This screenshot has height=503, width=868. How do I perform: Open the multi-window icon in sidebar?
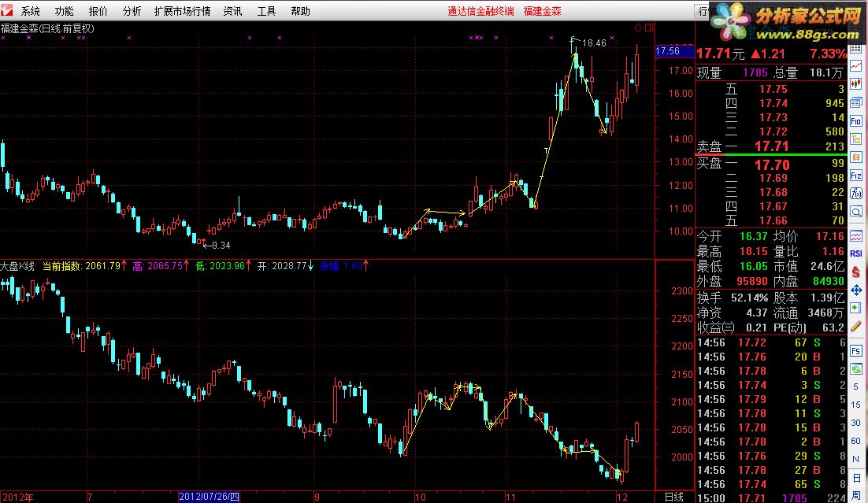pyautogui.click(x=856, y=102)
